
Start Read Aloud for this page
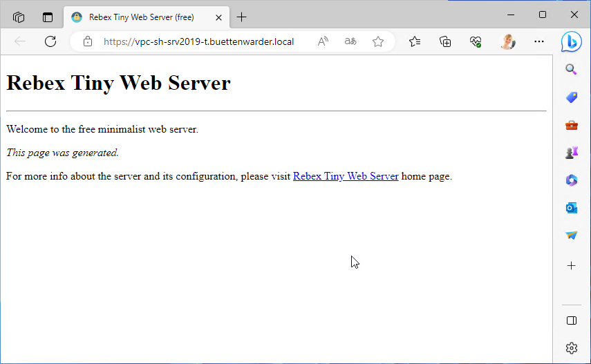323,41
